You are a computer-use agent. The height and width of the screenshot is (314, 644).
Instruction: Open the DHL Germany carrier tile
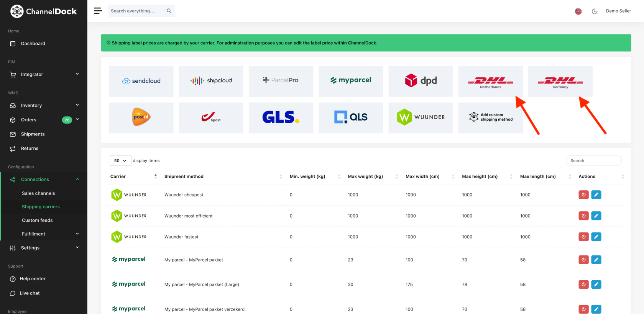[x=560, y=82]
